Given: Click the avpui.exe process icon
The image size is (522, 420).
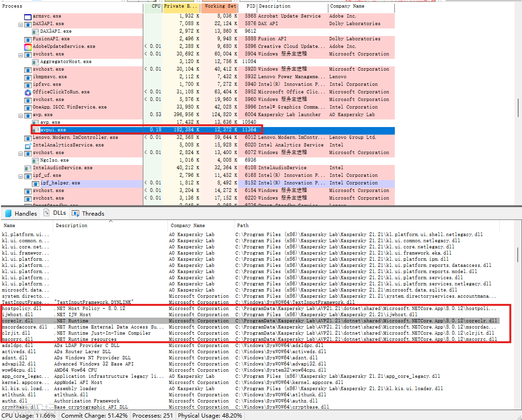Looking at the screenshot, I should tap(36, 130).
